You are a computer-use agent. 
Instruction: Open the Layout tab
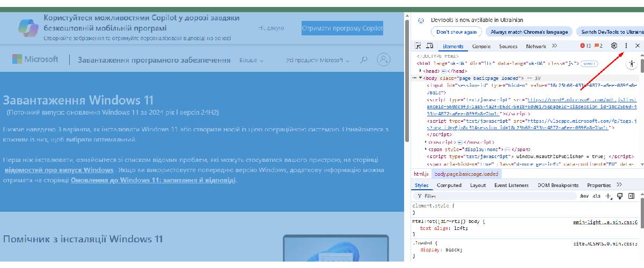point(478,185)
